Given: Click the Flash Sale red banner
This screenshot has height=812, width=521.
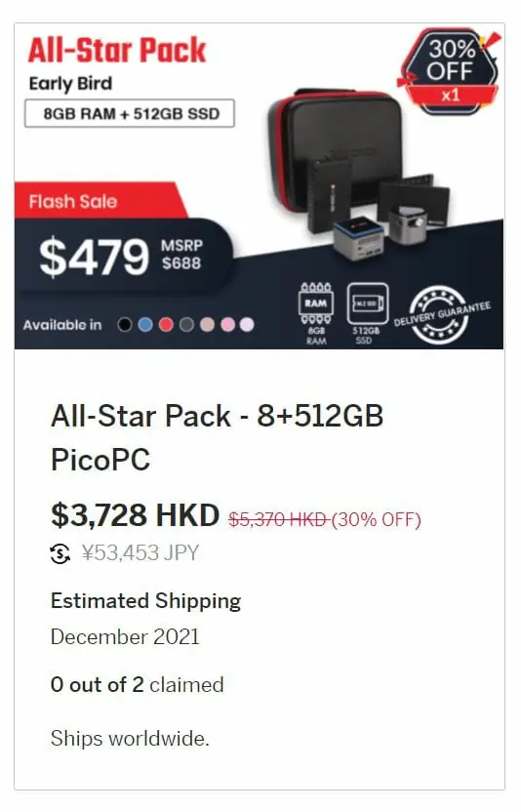Looking at the screenshot, I should pos(101,200).
